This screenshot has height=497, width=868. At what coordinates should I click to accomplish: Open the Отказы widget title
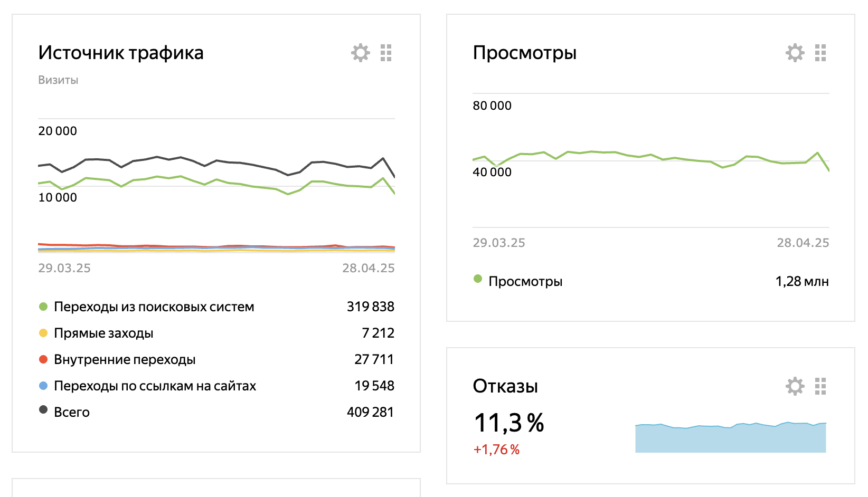[x=505, y=386]
